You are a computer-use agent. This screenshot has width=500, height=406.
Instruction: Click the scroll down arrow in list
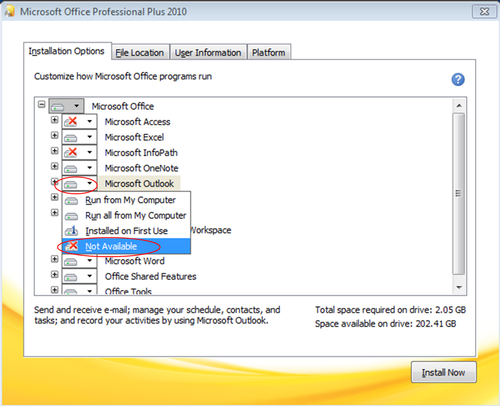[x=459, y=287]
